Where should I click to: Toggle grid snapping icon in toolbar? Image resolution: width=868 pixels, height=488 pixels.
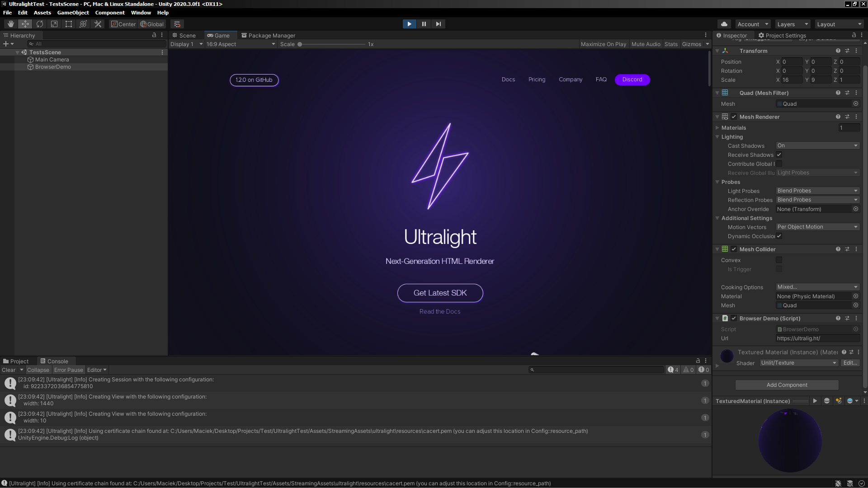coord(177,24)
